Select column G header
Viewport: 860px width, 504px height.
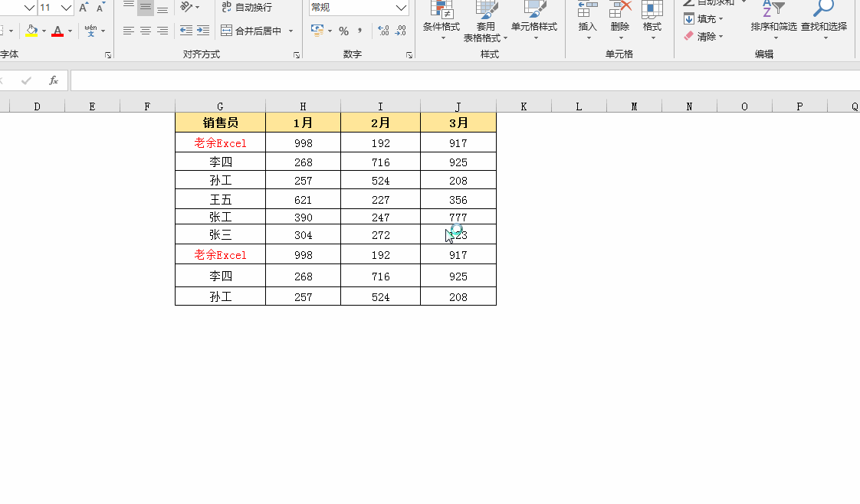coord(220,106)
